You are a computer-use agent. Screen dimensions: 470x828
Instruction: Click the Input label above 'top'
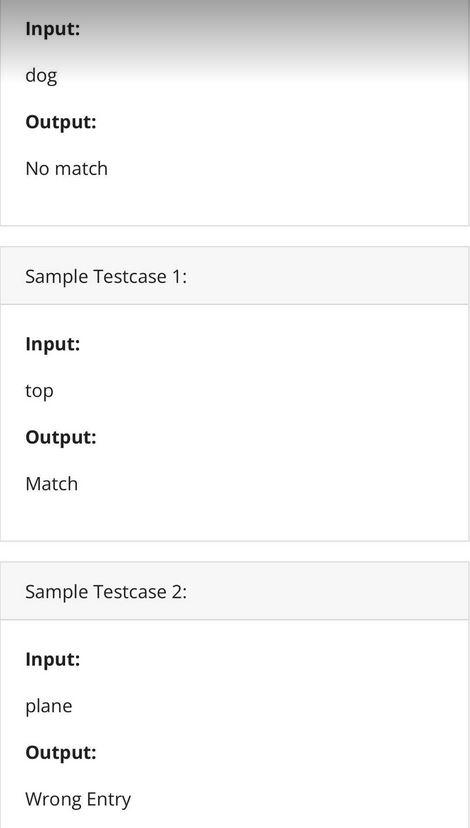(53, 344)
